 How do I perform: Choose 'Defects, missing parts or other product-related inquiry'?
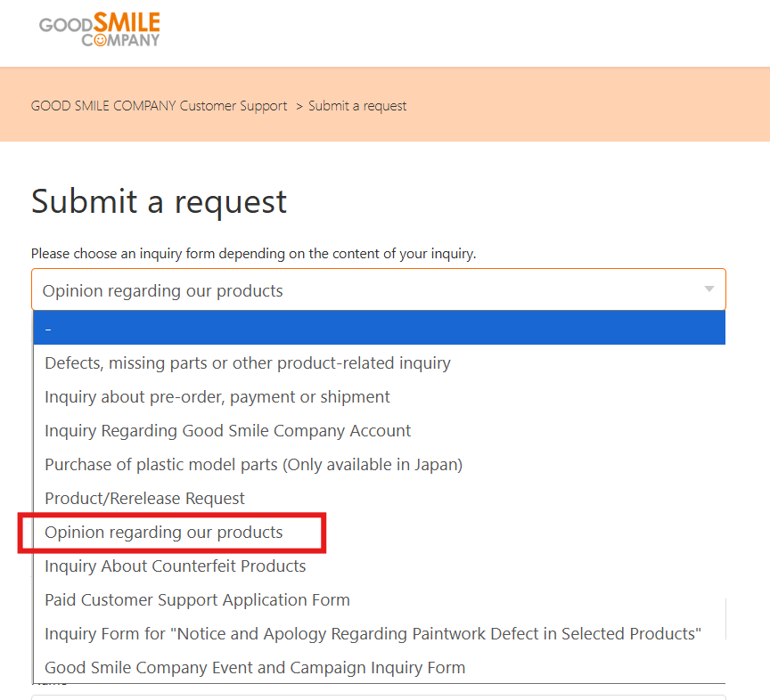click(248, 363)
